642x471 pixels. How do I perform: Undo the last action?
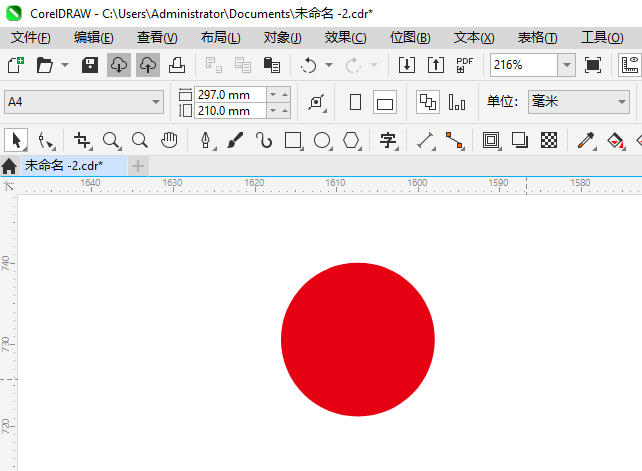point(308,65)
